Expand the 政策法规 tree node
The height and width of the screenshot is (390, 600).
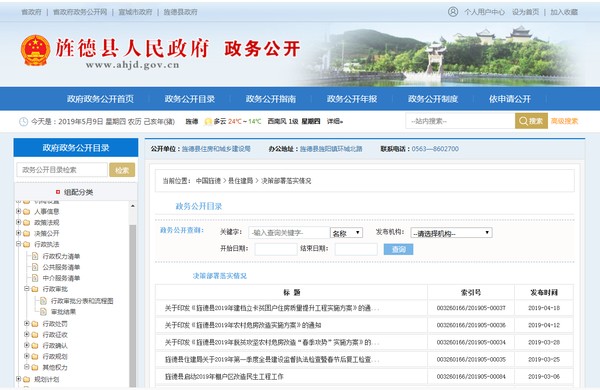18,222
